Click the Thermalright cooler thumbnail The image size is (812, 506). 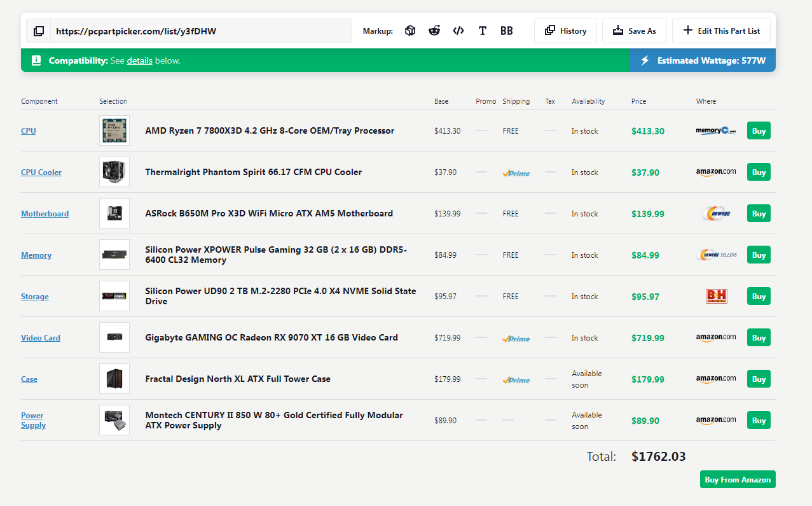coord(114,172)
